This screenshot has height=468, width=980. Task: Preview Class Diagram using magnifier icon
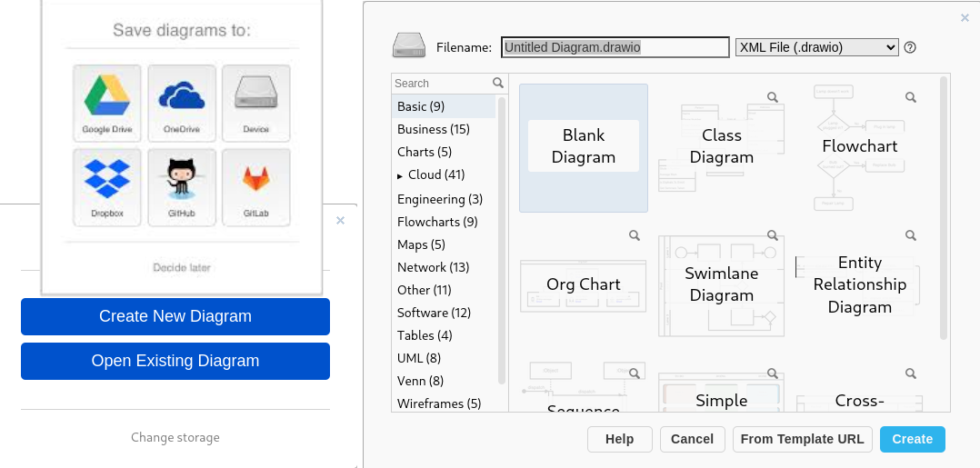(772, 96)
